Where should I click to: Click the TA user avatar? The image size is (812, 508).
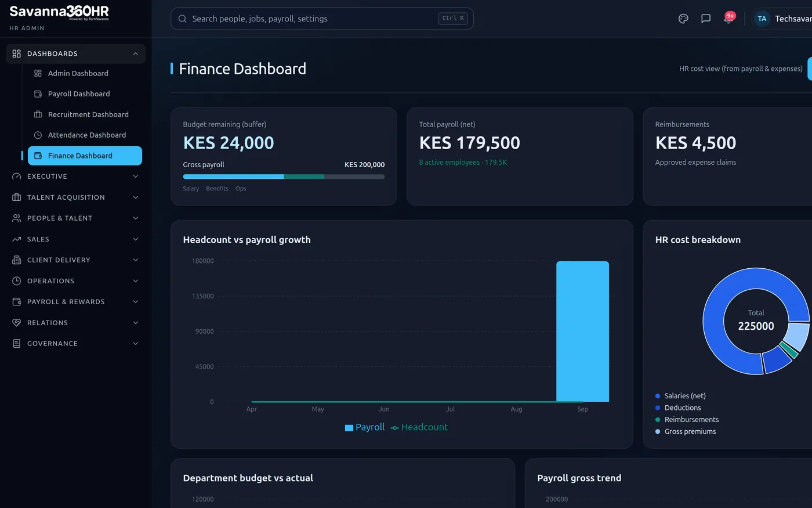click(x=762, y=19)
